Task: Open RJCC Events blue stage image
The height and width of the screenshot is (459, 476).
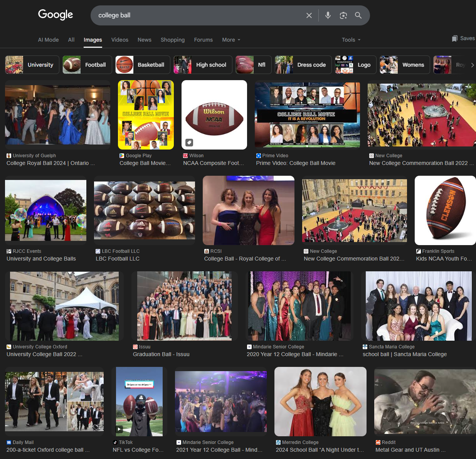Action: pos(45,210)
